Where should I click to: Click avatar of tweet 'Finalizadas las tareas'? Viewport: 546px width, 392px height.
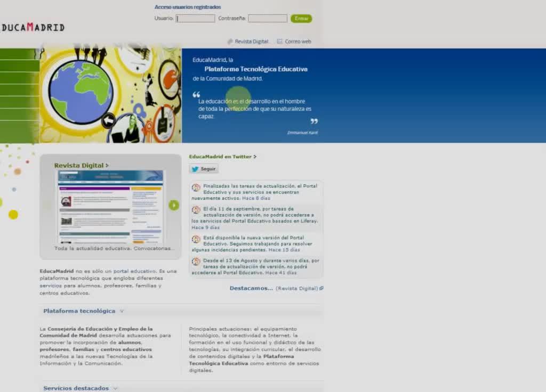click(x=196, y=188)
